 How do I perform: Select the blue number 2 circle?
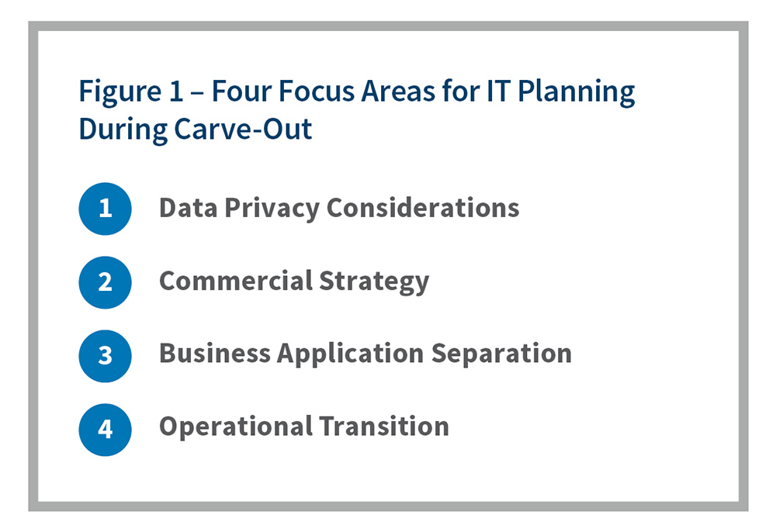click(105, 282)
